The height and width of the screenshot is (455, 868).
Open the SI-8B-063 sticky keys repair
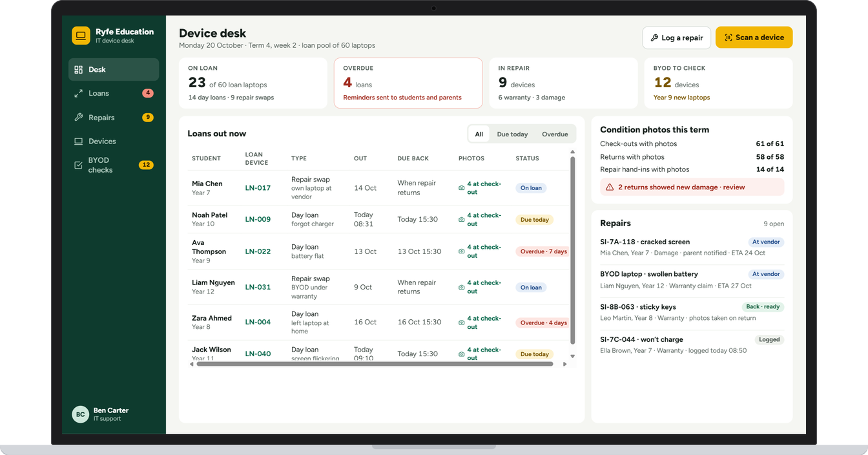[692, 313]
